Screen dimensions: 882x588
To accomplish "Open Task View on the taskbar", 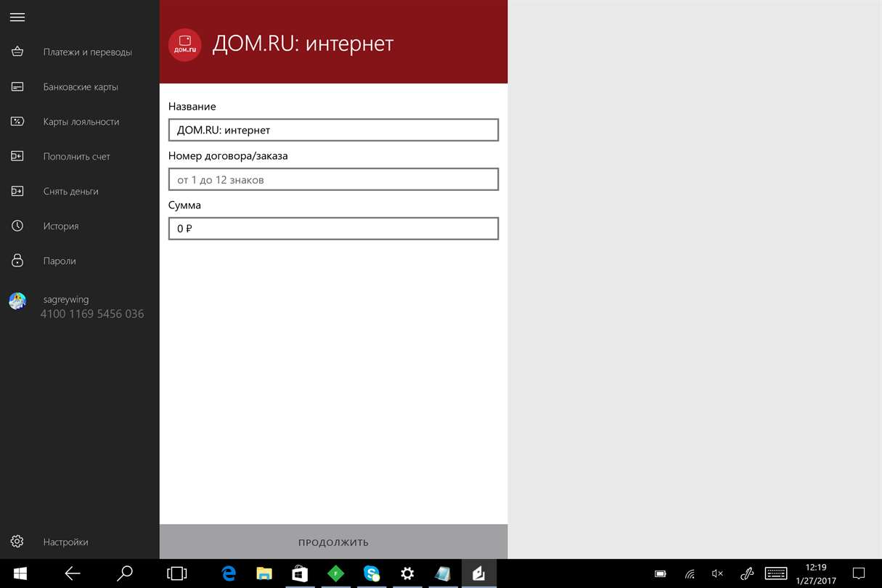I will (x=176, y=573).
